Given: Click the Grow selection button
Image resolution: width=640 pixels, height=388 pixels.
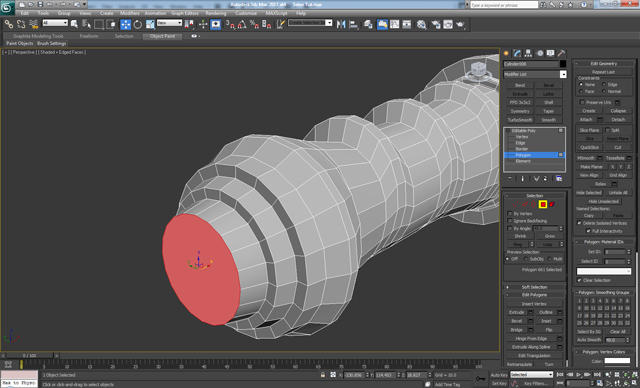Looking at the screenshot, I should (x=549, y=236).
